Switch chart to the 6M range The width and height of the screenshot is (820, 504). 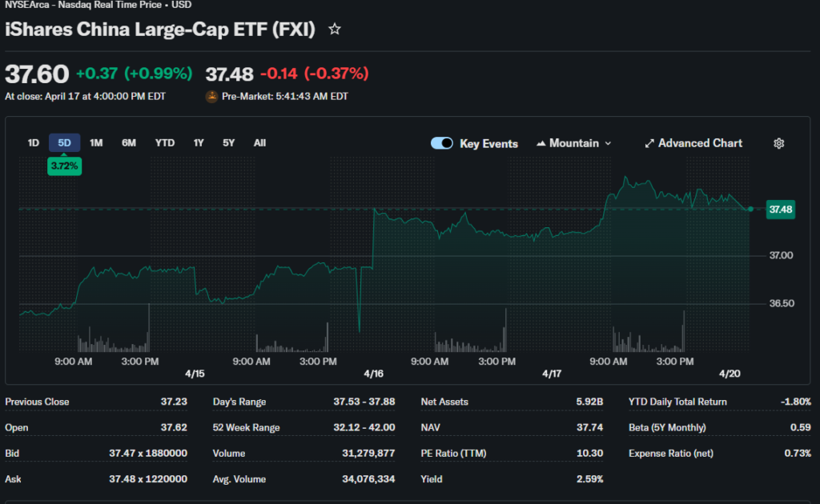tap(129, 143)
